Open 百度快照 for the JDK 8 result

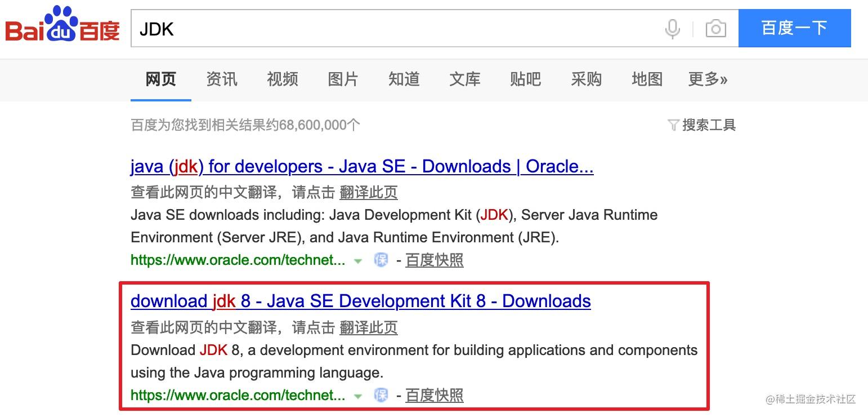point(434,395)
